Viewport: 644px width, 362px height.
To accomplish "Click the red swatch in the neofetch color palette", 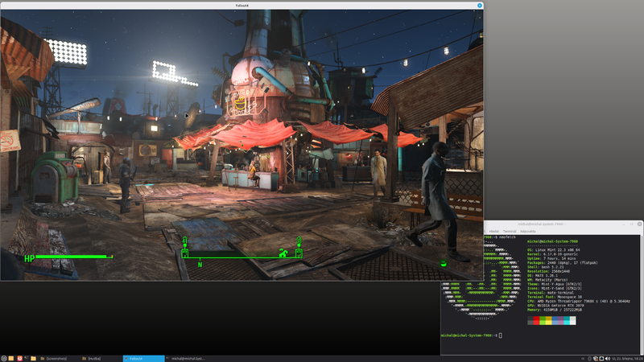I will 536,320.
